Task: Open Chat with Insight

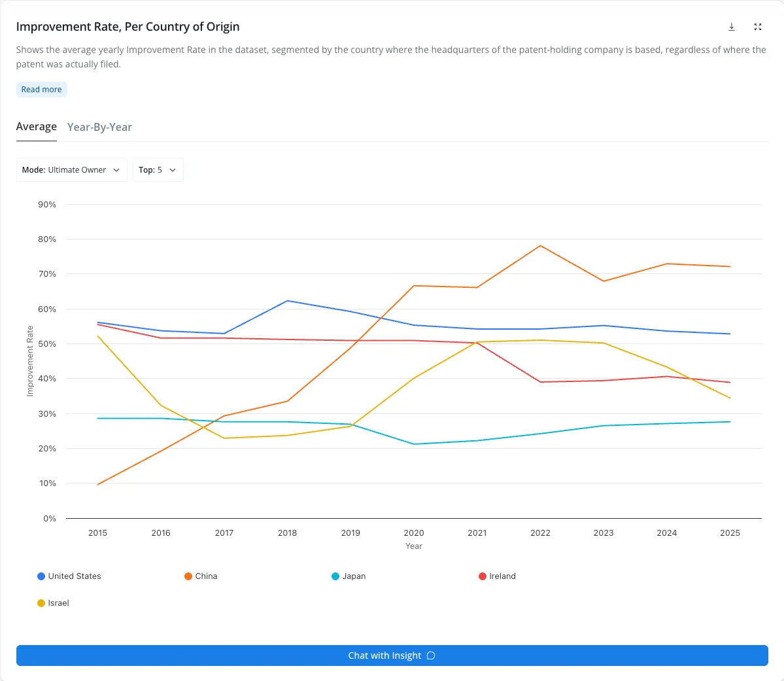Action: [x=392, y=655]
